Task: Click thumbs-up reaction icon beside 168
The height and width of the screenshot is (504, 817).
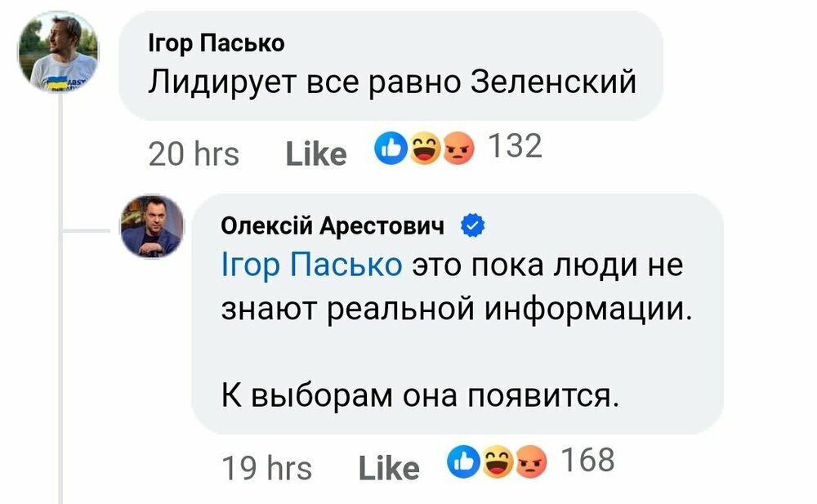Action: (x=463, y=462)
